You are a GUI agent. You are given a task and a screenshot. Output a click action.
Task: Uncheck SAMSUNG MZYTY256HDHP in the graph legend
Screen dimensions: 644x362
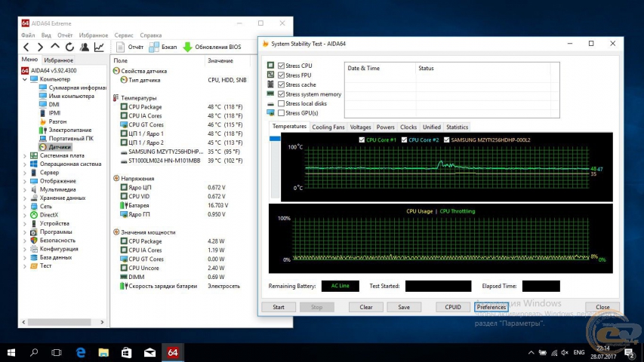pos(446,140)
